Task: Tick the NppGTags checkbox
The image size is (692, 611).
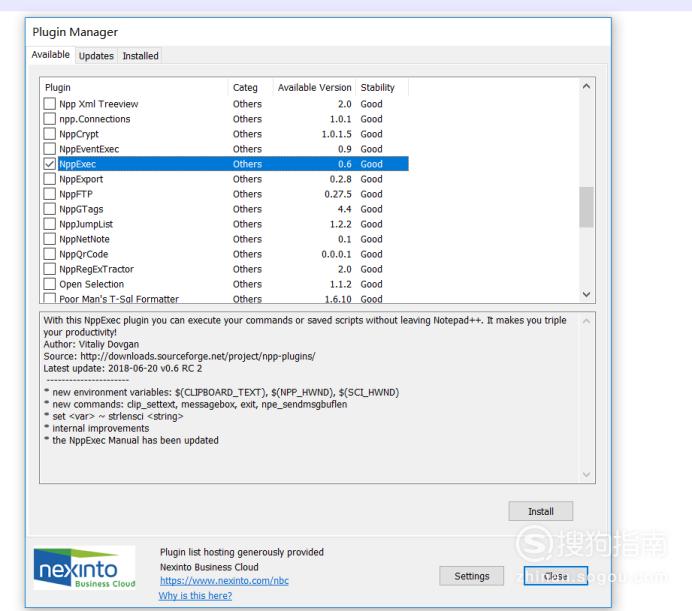Action: click(49, 209)
